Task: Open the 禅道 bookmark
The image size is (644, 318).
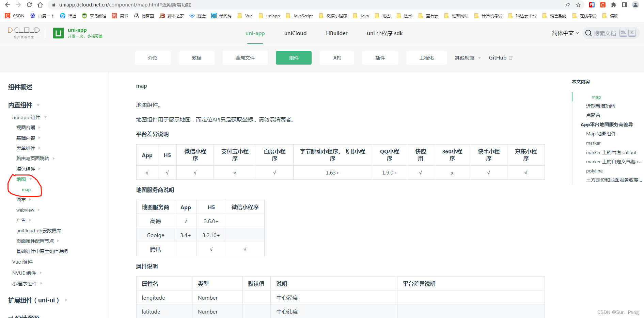Action: click(68, 16)
